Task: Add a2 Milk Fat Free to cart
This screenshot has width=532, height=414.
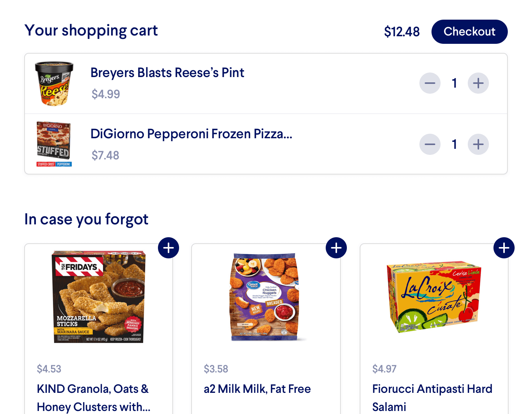Action: [x=336, y=248]
